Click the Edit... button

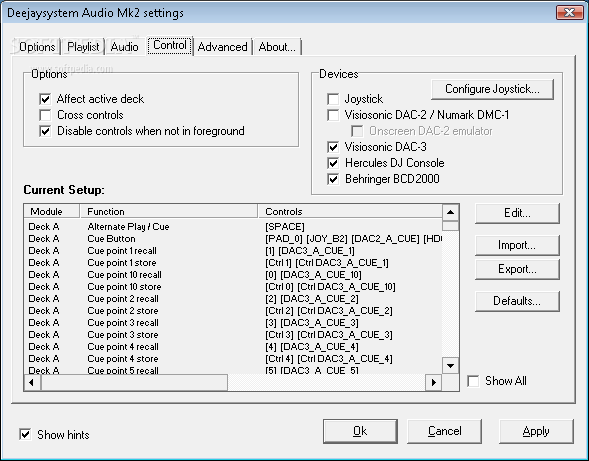click(517, 213)
